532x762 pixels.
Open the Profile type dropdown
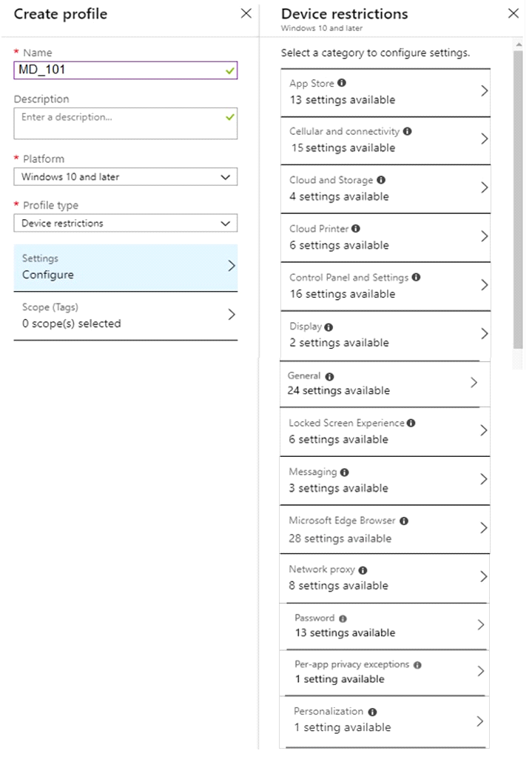tap(126, 223)
